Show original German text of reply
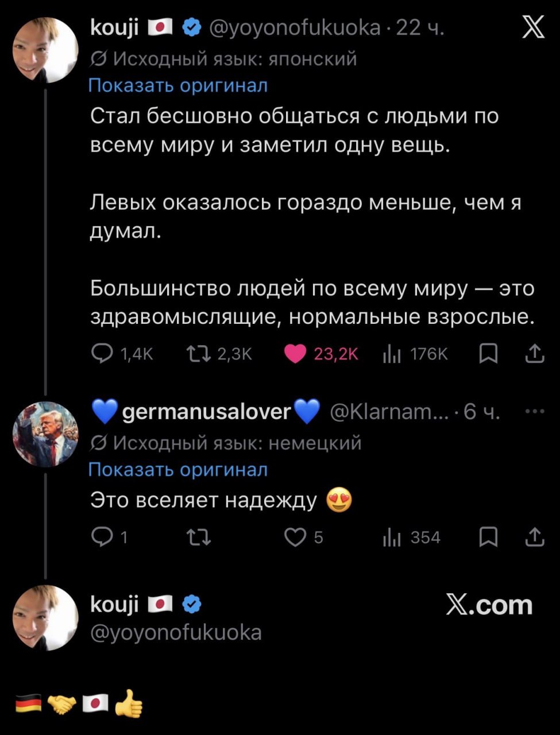 (178, 470)
